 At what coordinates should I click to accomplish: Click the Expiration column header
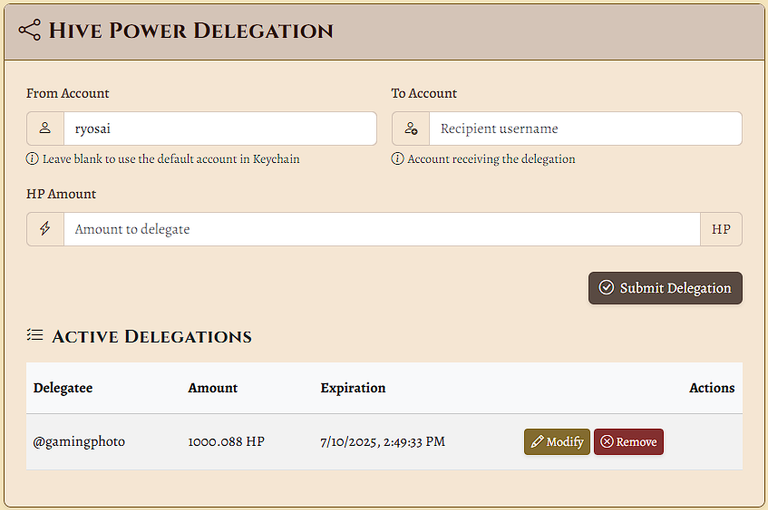click(x=353, y=388)
